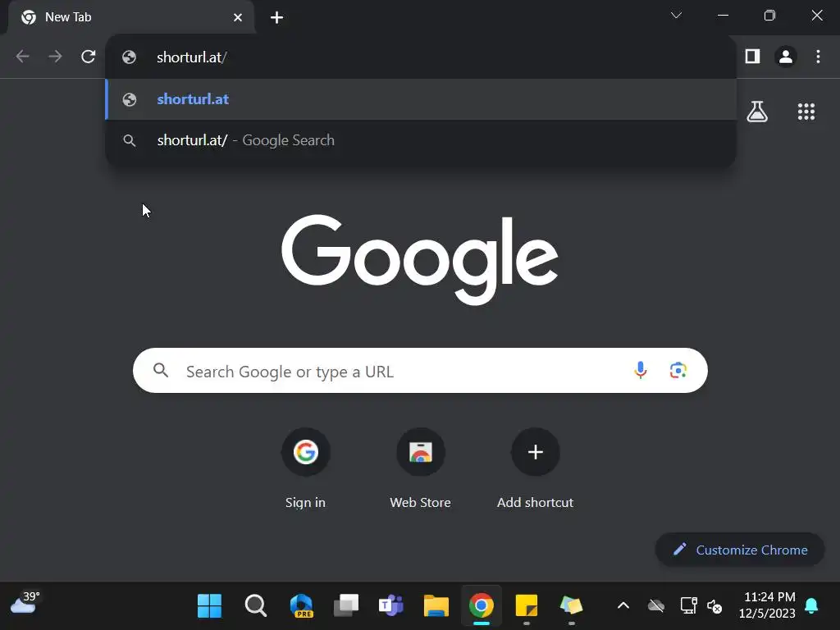Close the New Tab tab
This screenshot has height=630, width=840.
tap(238, 18)
